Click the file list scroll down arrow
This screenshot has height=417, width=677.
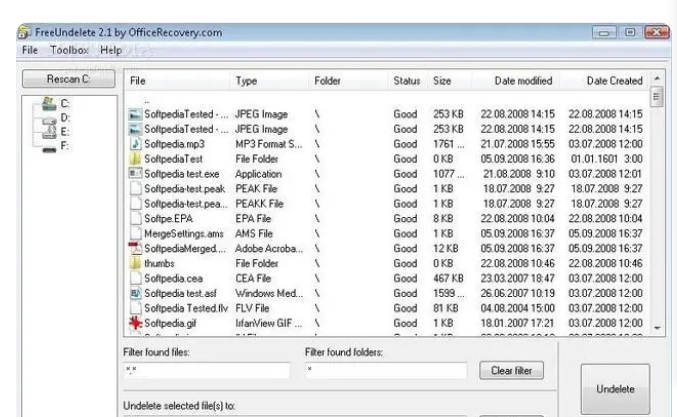[x=657, y=328]
